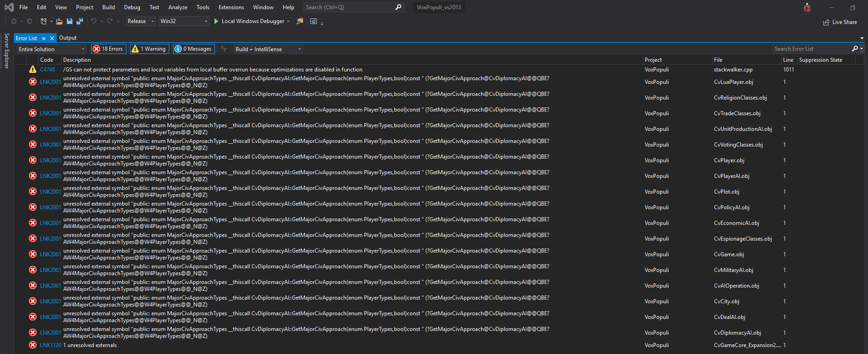Expand the Undo history dropdown arrow
The width and height of the screenshot is (868, 354).
tap(101, 21)
